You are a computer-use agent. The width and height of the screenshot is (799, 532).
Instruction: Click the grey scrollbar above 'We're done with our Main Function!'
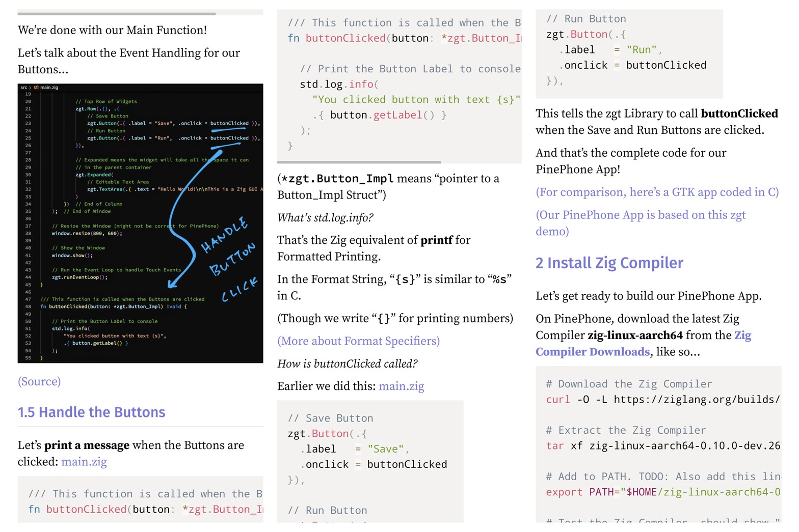pos(117,14)
